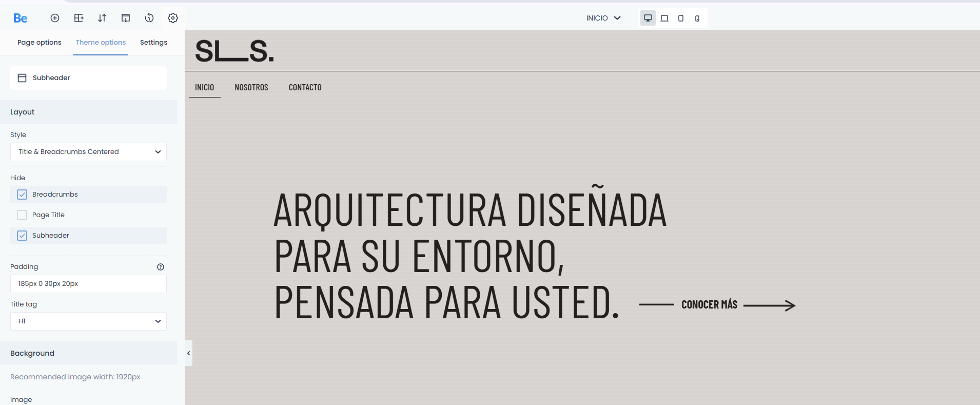Uncheck the Breadcrumbs hide checkbox
Image resolution: width=980 pixels, height=405 pixels.
22,195
